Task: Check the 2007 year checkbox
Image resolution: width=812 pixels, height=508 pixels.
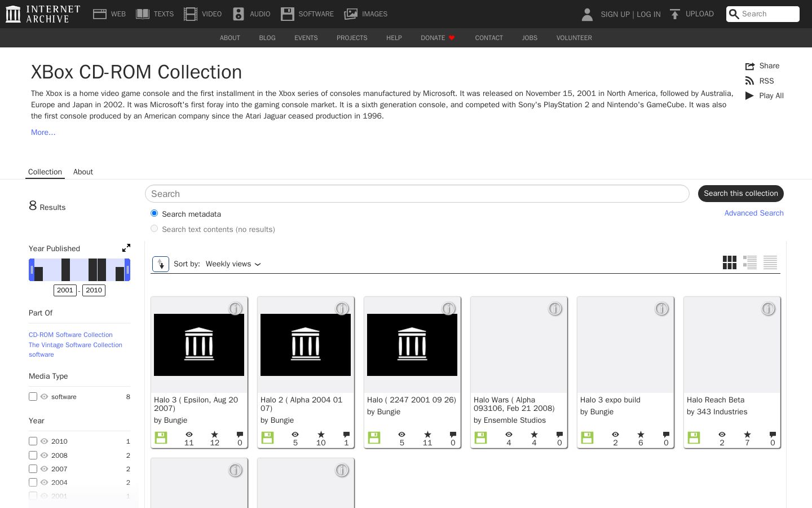Action: 33,469
